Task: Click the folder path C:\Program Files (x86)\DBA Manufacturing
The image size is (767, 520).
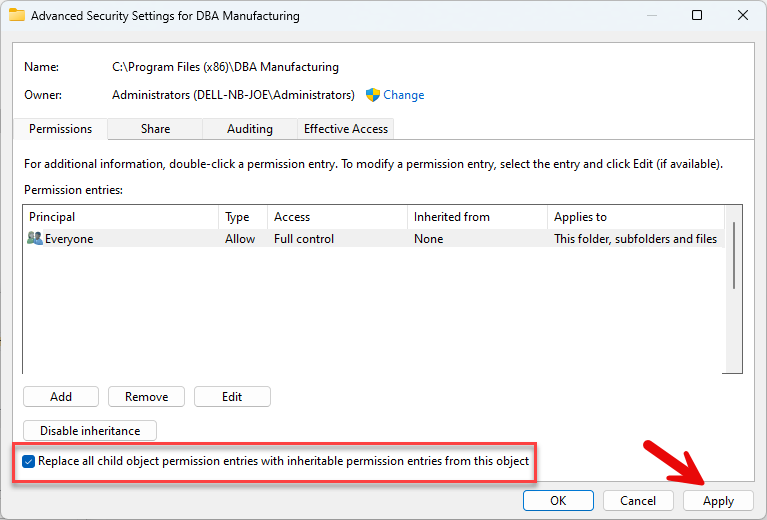Action: click(x=226, y=67)
